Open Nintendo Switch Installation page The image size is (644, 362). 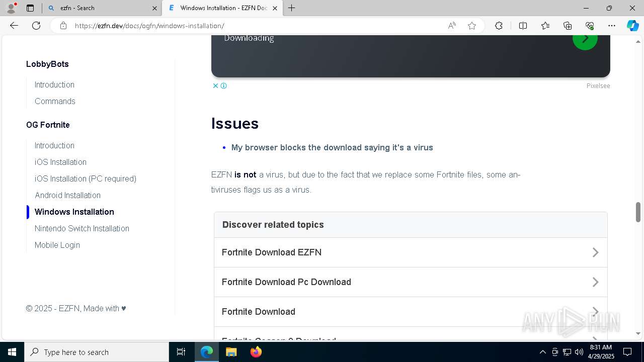82,228
